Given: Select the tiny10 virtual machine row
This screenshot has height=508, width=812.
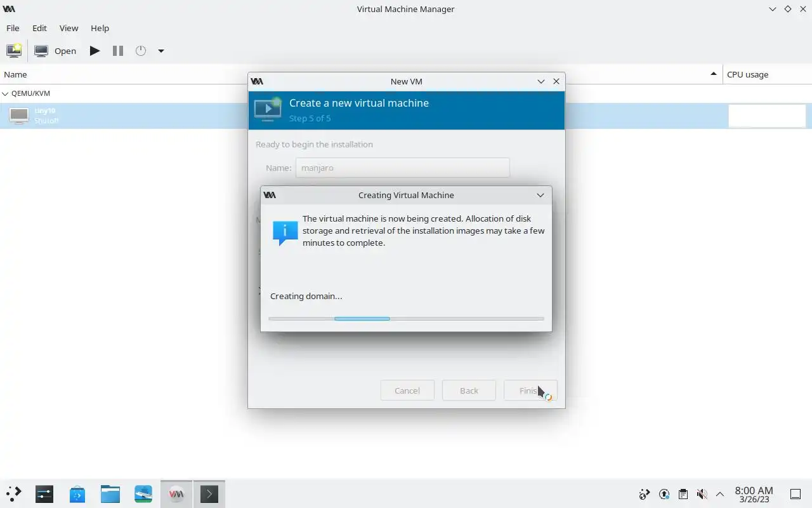Looking at the screenshot, I should (406, 116).
